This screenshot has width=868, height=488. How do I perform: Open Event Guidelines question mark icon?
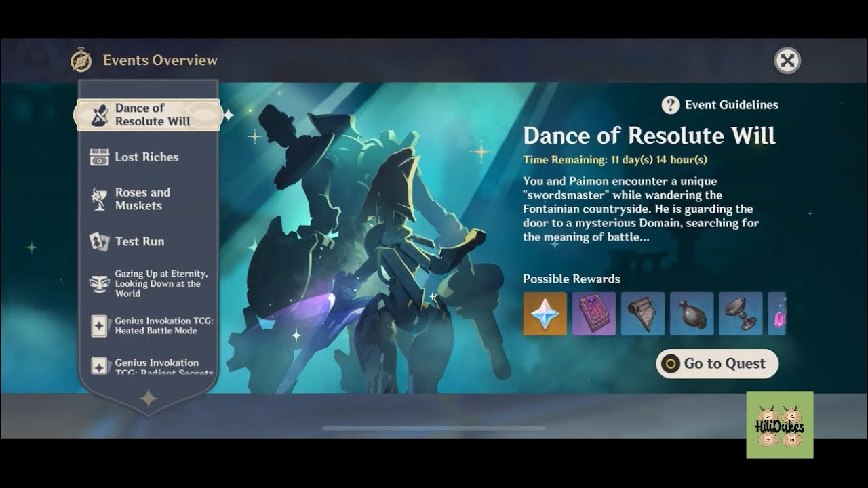671,105
